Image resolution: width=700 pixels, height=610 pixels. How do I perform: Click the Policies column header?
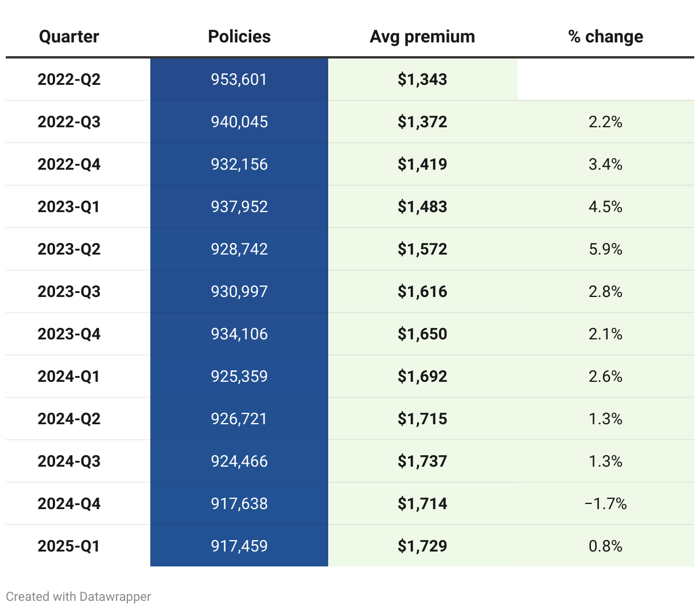coord(239,37)
